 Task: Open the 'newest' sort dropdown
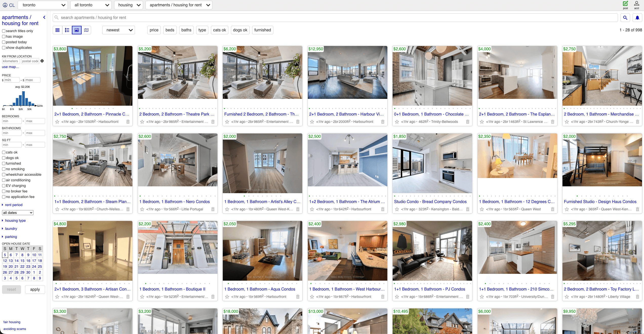(x=119, y=30)
